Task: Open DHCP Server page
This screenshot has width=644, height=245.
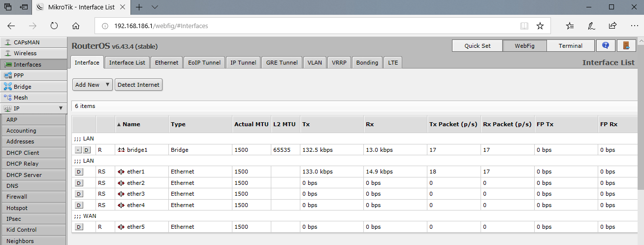Action: click(x=33, y=175)
